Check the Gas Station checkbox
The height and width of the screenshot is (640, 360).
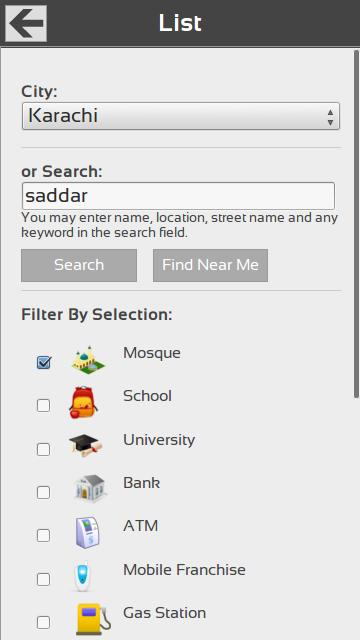click(x=43, y=622)
